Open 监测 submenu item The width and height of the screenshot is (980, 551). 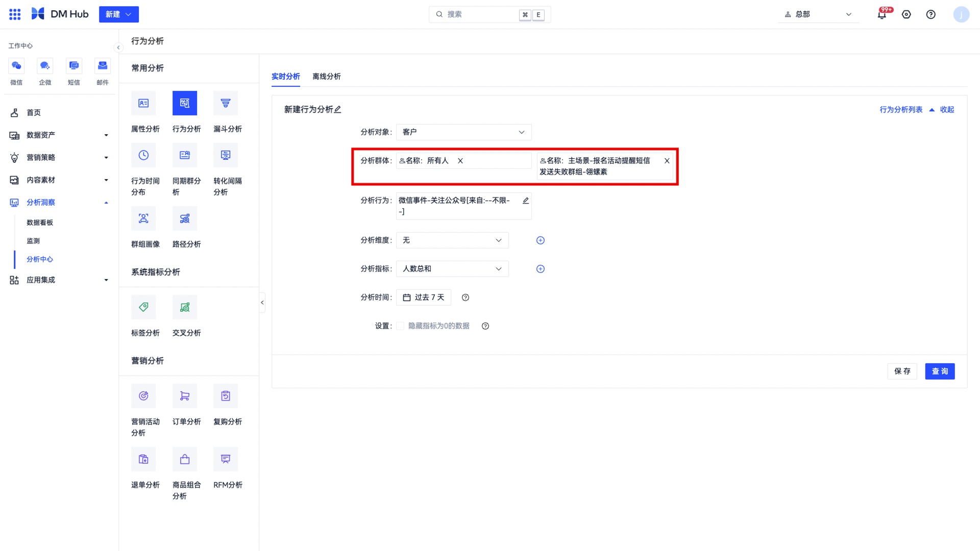tap(33, 241)
